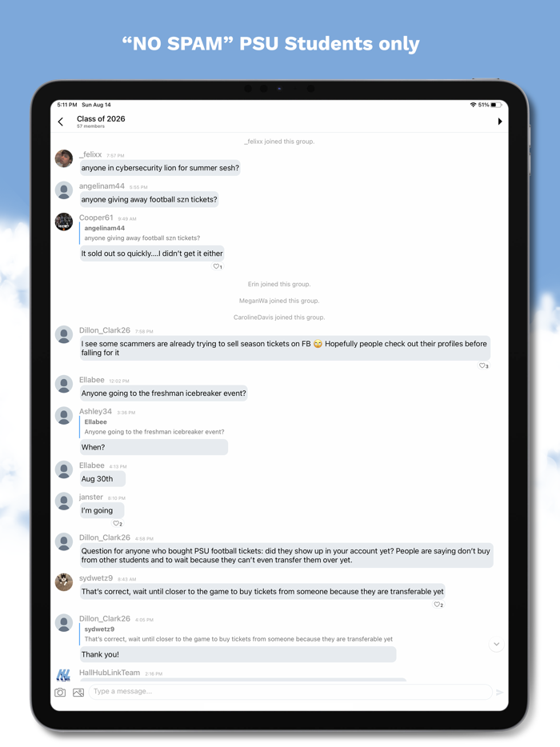Screen dimensions: 560x747
Task: Like Cooper61's sold out message heart
Action: tap(218, 266)
